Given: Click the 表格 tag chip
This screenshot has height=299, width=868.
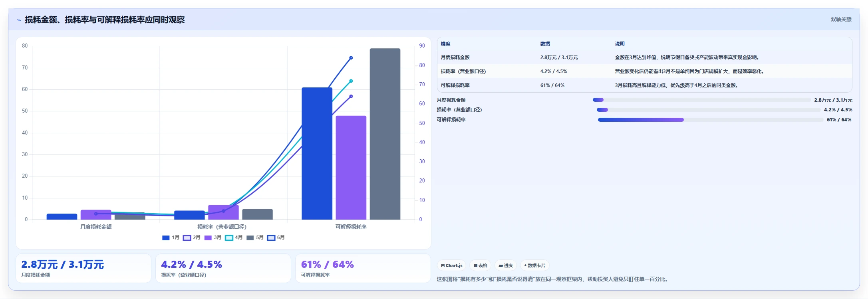Looking at the screenshot, I should 481,265.
